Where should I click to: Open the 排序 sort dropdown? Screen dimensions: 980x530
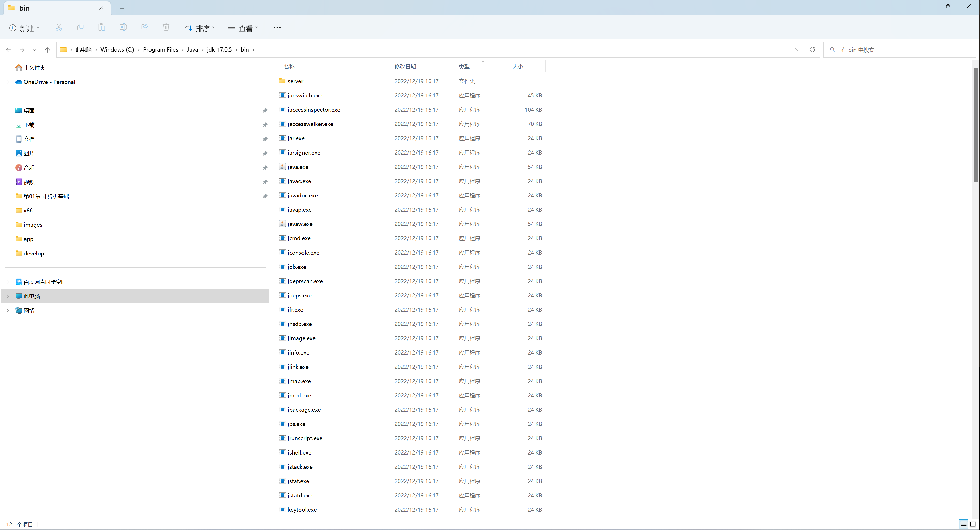tap(200, 28)
